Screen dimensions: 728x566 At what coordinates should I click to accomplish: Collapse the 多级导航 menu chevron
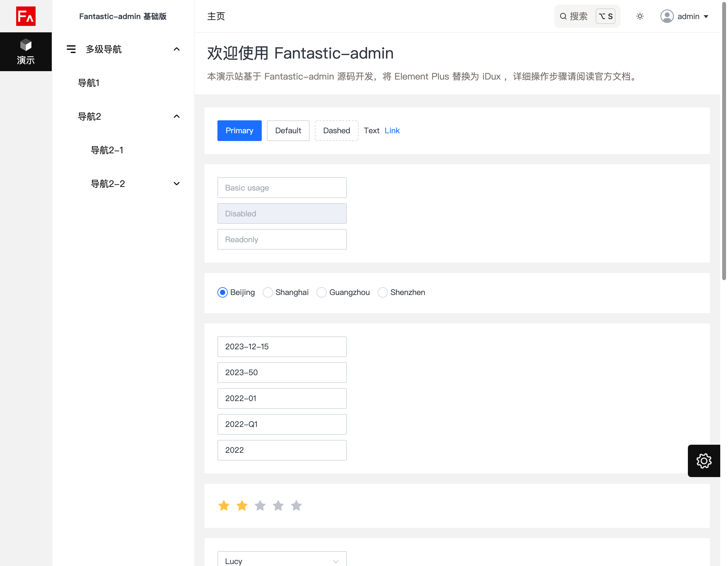(177, 49)
